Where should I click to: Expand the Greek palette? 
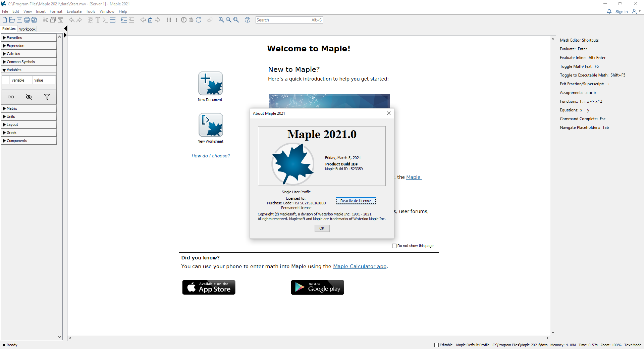[29, 133]
